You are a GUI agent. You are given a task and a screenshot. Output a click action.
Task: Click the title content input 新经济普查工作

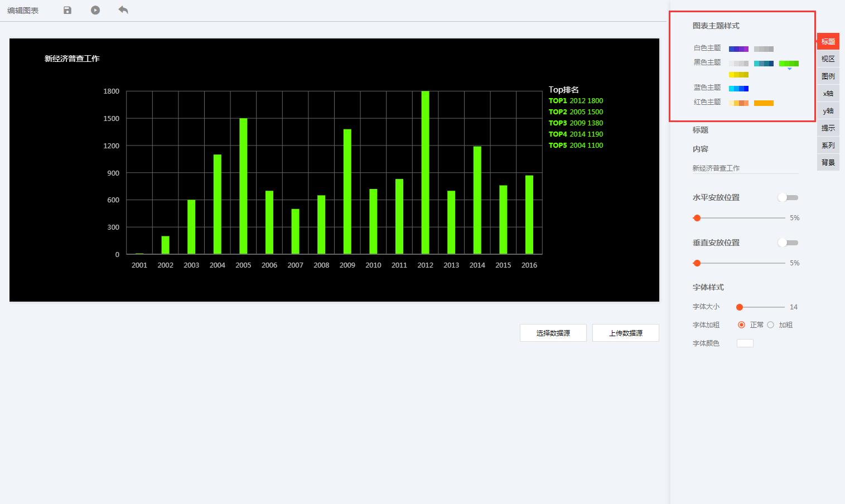745,168
